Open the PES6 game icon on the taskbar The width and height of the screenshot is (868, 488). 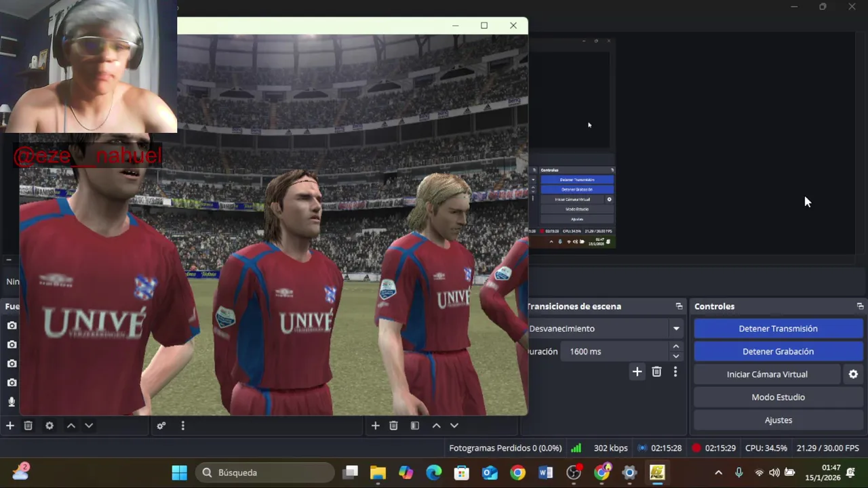pyautogui.click(x=657, y=472)
